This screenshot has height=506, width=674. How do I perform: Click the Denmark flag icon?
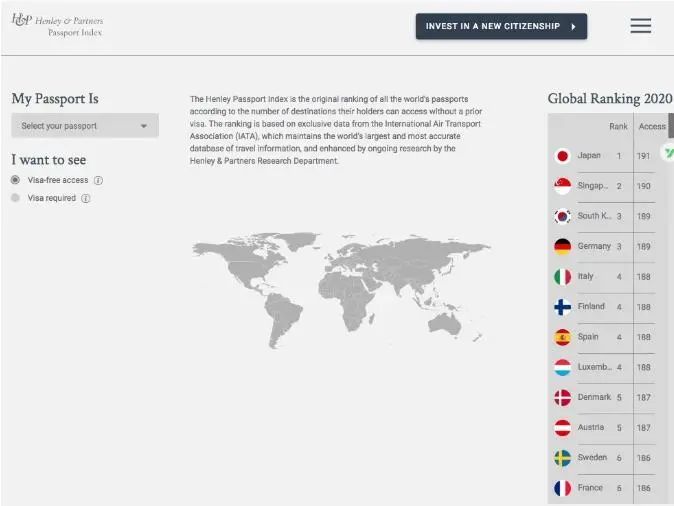(562, 398)
